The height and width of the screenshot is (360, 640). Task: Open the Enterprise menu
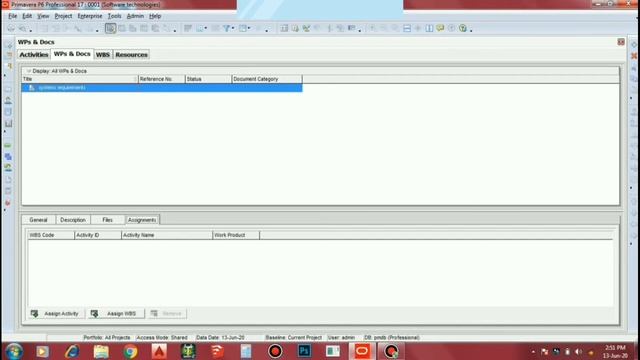90,16
